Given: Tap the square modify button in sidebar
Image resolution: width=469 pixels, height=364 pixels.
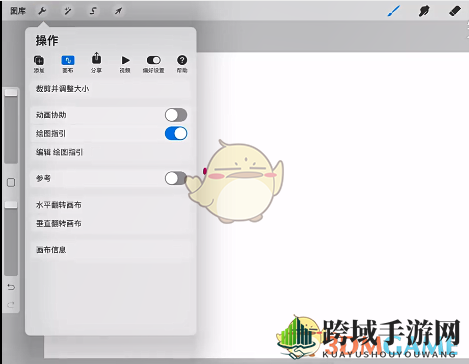Looking at the screenshot, I should click(x=11, y=182).
